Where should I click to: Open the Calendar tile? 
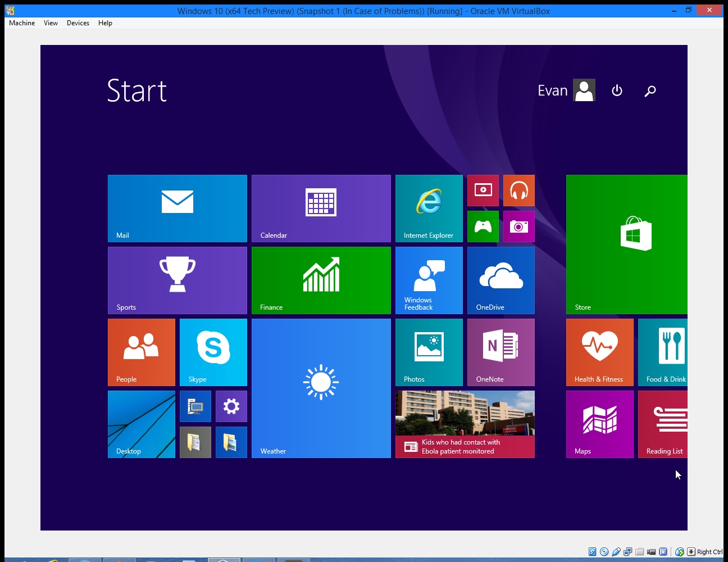click(x=321, y=209)
